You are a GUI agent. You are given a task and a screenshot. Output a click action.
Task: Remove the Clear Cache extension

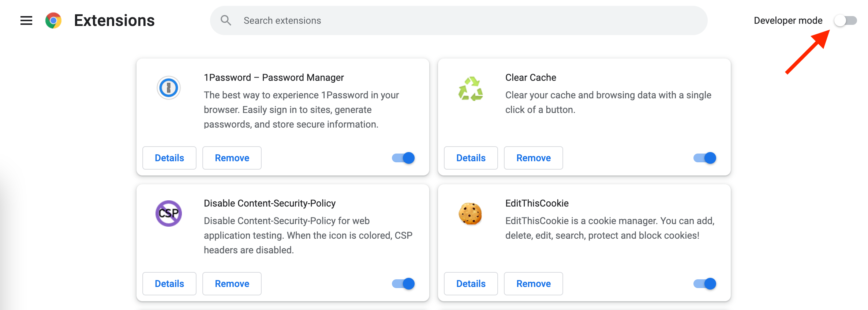(534, 158)
